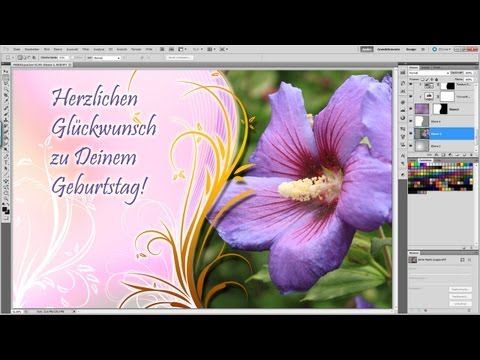Click the Weiche Kante feather input field
This screenshot has width=480, height=360.
pos(64,58)
